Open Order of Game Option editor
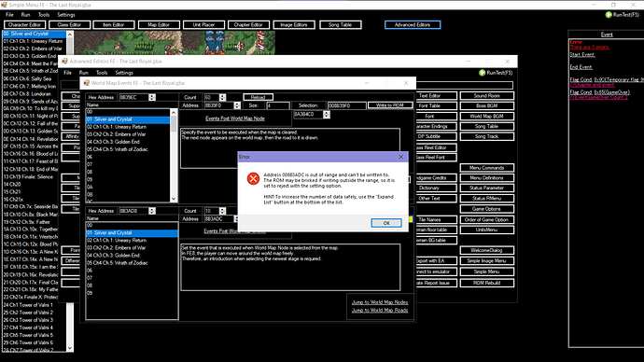The height and width of the screenshot is (362, 644). (x=486, y=219)
